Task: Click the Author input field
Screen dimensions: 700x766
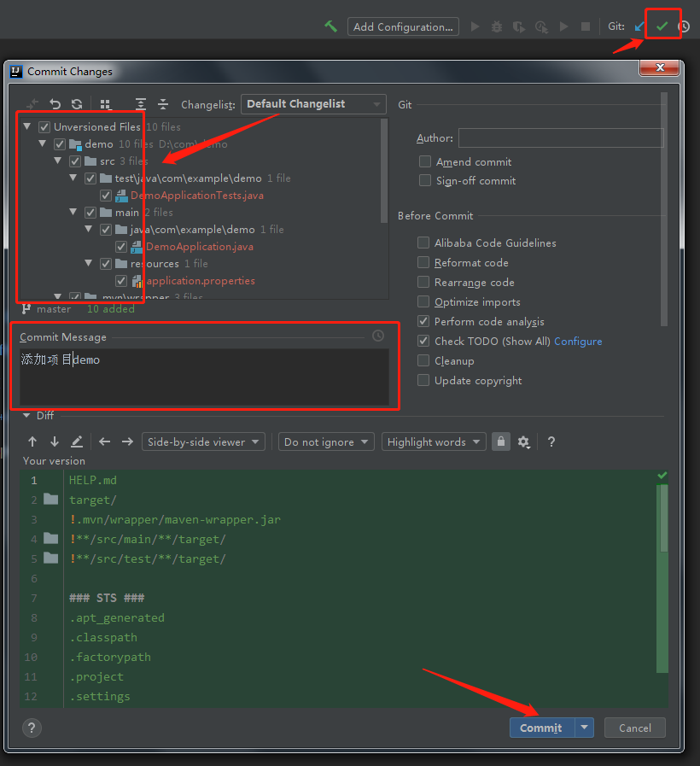Action: tap(561, 137)
